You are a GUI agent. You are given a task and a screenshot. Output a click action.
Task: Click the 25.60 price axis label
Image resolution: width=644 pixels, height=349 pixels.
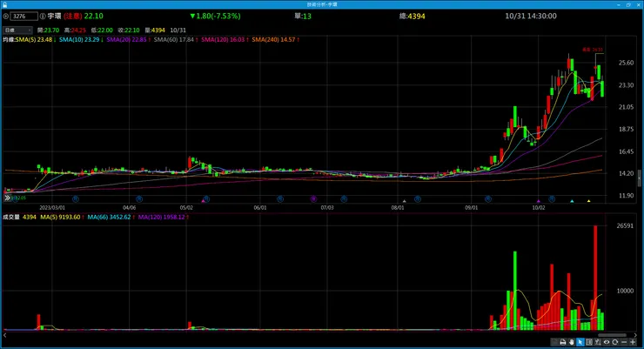click(626, 63)
